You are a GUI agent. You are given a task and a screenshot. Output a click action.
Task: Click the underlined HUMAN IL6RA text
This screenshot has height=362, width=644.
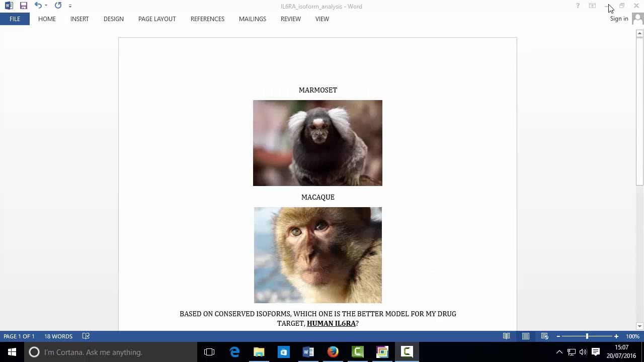[331, 323]
